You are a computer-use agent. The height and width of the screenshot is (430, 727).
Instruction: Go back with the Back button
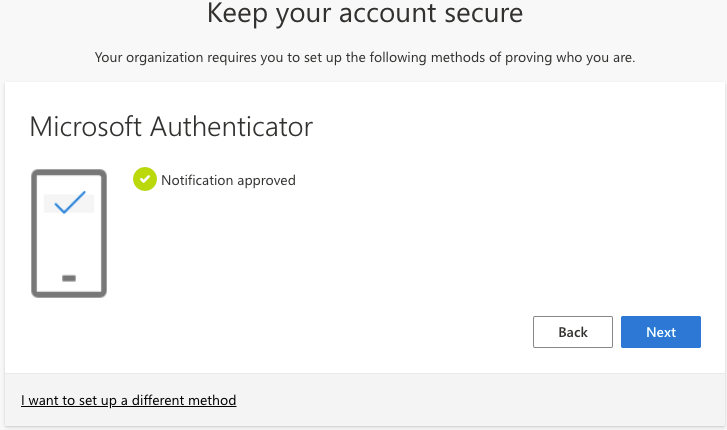point(573,332)
